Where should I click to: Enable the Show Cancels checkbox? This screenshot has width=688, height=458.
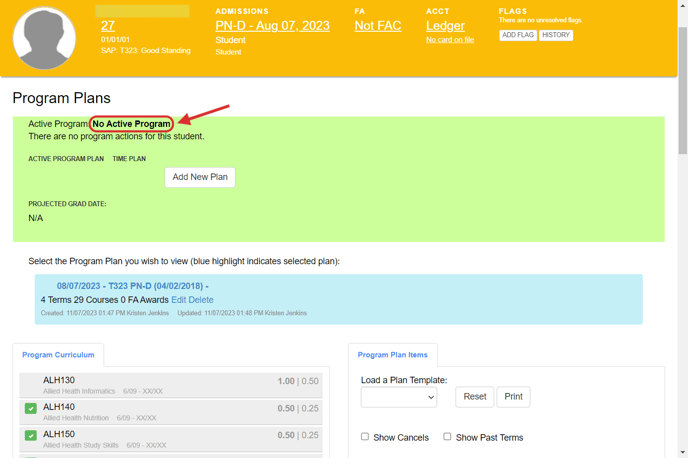(365, 437)
